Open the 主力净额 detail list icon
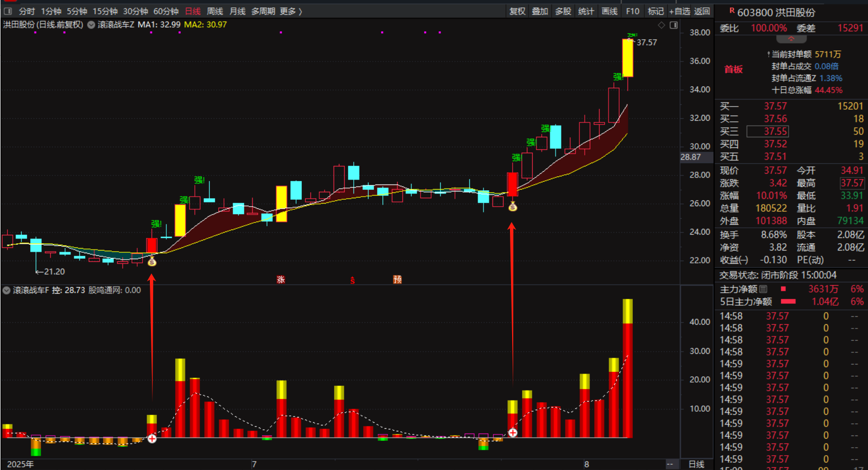Screen dimensions: 868x470 click(x=763, y=289)
